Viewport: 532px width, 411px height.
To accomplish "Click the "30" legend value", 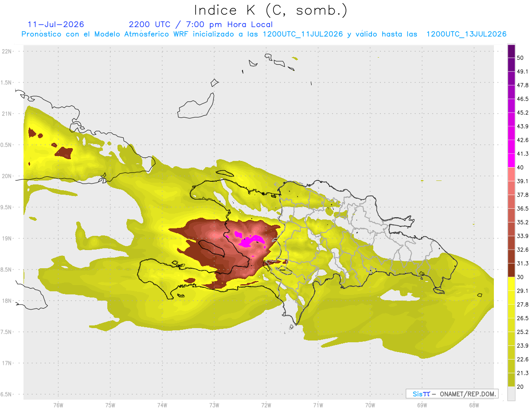I will coord(520,277).
